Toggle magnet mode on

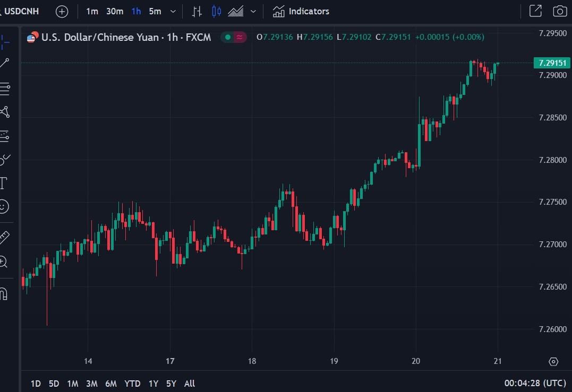(4, 293)
